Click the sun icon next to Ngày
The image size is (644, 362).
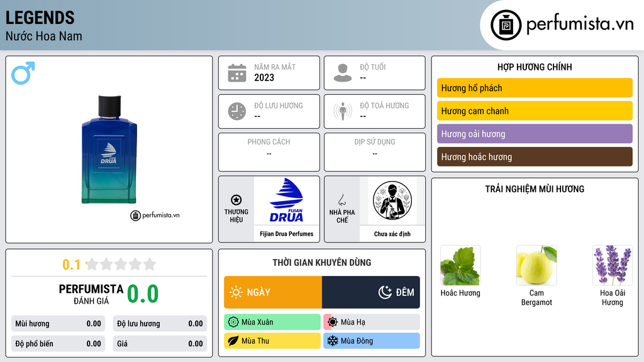(236, 292)
